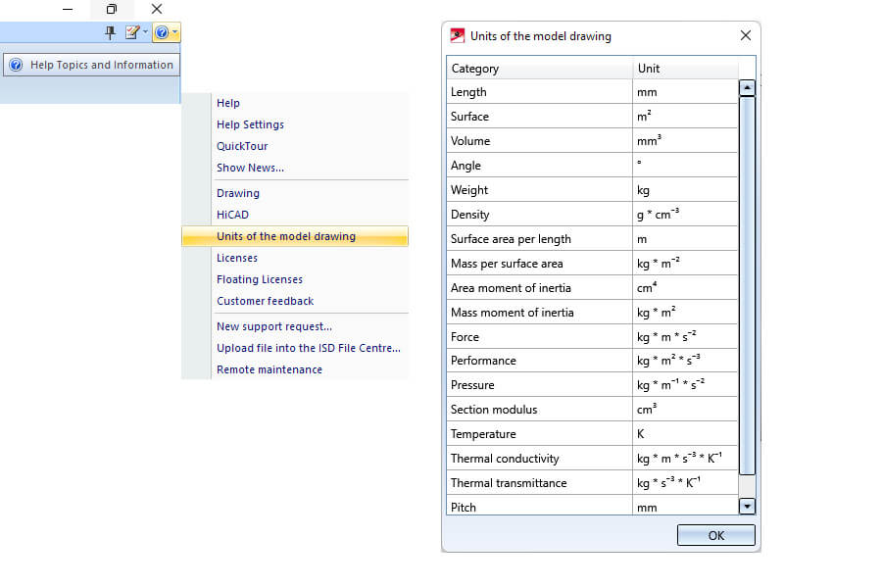The height and width of the screenshot is (588, 882).
Task: Close the Units of the model drawing dialog
Action: [x=746, y=35]
